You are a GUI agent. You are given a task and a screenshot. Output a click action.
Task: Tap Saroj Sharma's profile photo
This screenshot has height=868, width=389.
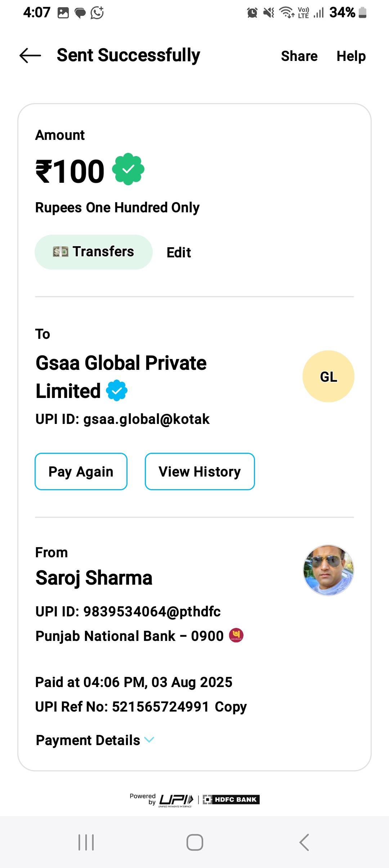(328, 570)
